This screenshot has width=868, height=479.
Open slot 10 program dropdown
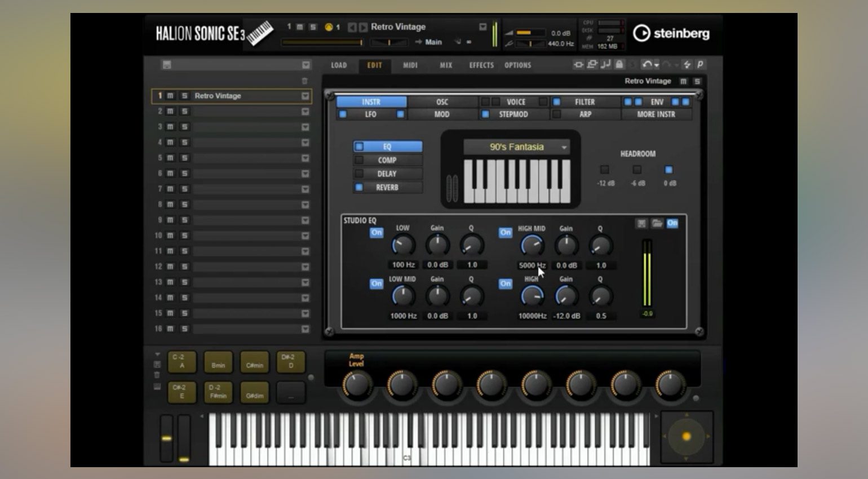click(305, 236)
